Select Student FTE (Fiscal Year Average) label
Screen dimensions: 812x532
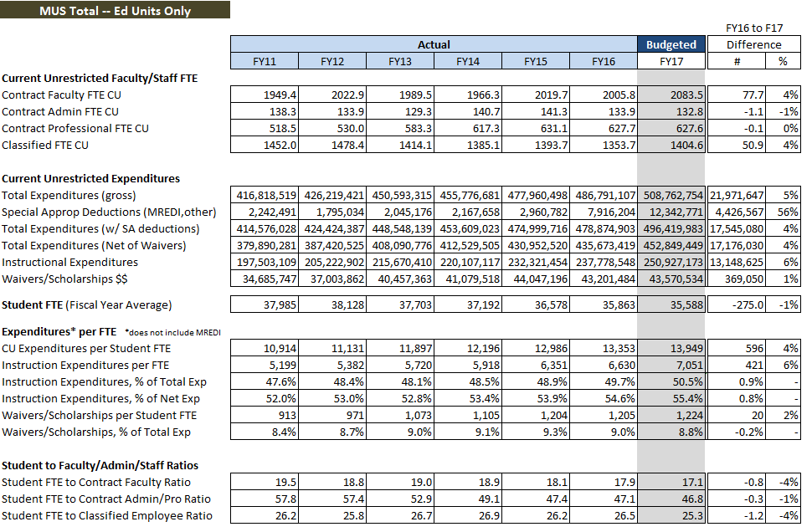point(86,304)
